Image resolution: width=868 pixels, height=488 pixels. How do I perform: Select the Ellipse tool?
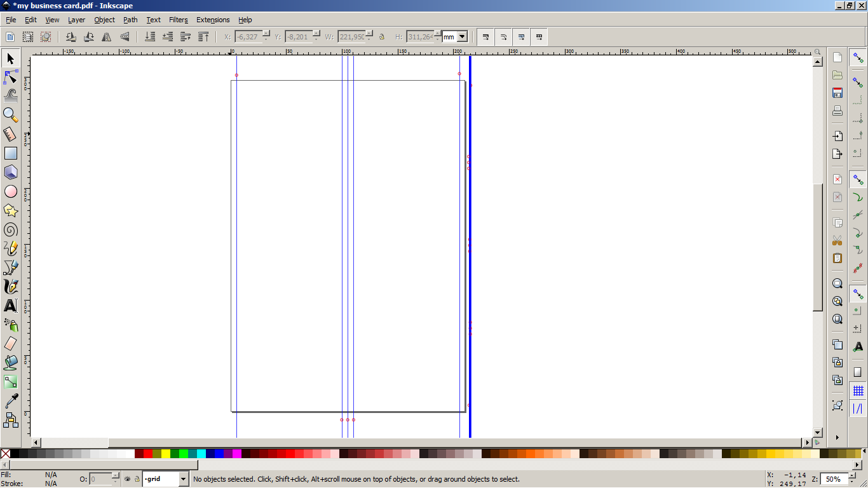(10, 191)
